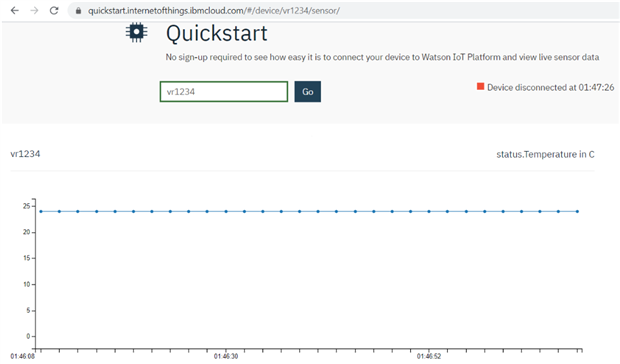Select 'Device disconnected at 01:47:26' status text
Viewport: 620px width, 364px height.
[550, 87]
